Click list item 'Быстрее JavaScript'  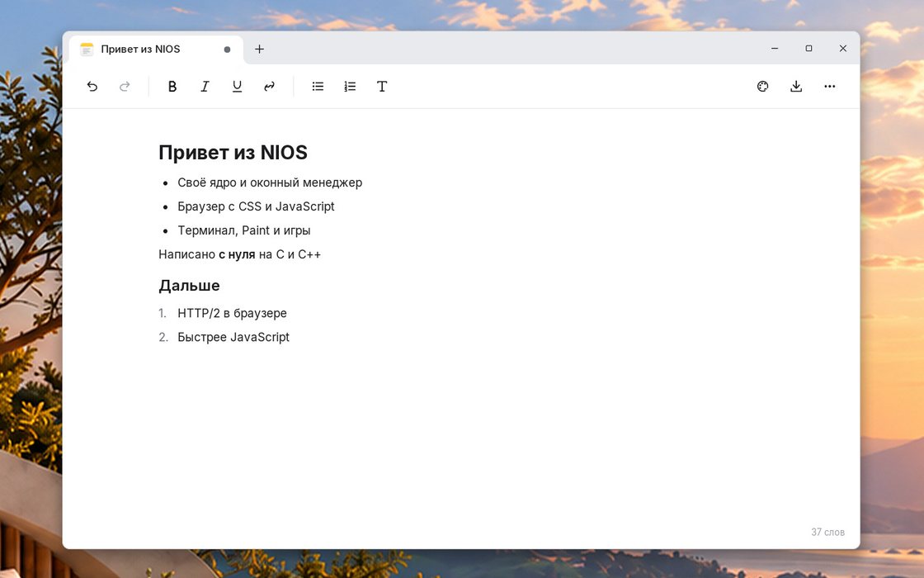click(x=233, y=338)
